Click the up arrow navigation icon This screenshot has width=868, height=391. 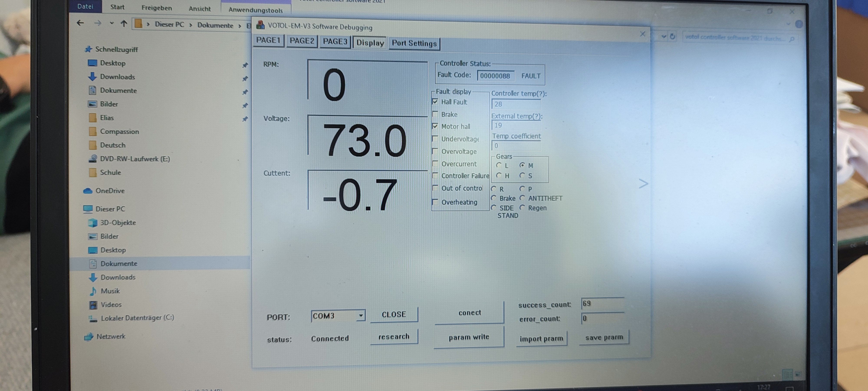pos(124,23)
